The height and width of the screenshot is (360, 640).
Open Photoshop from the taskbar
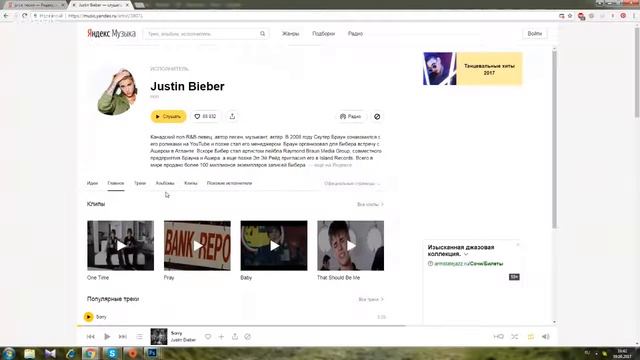pyautogui.click(x=152, y=353)
